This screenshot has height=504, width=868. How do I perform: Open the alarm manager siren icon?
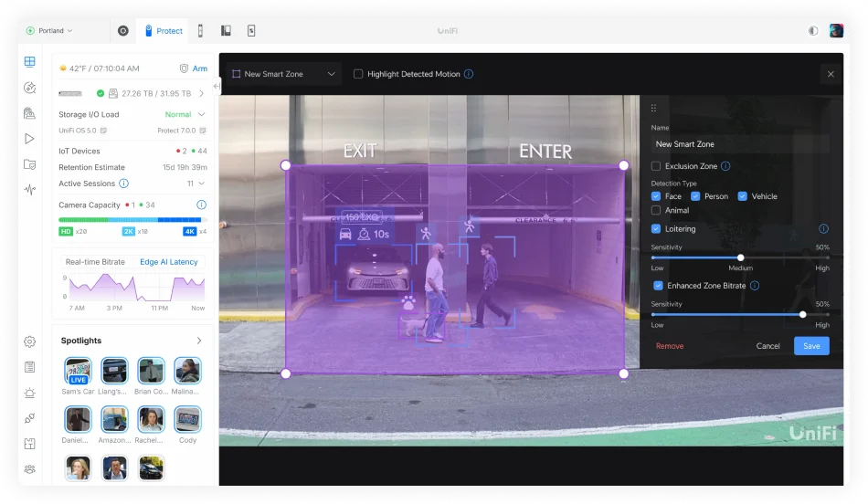30,393
